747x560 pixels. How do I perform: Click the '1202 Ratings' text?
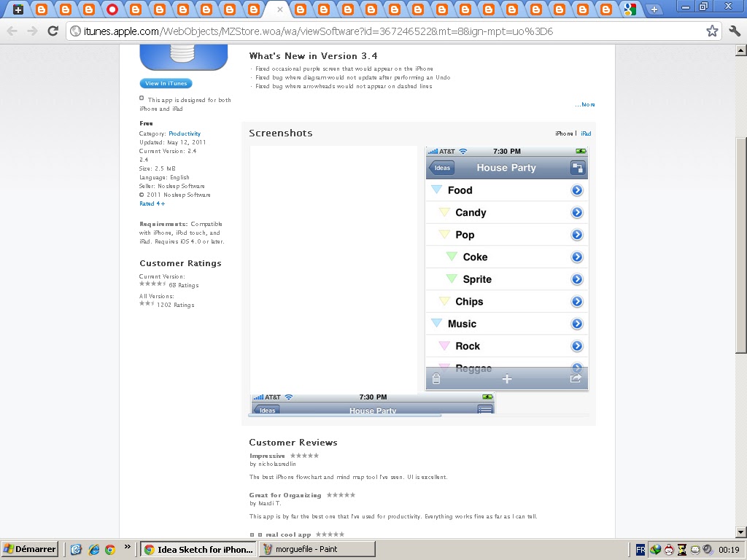[175, 305]
